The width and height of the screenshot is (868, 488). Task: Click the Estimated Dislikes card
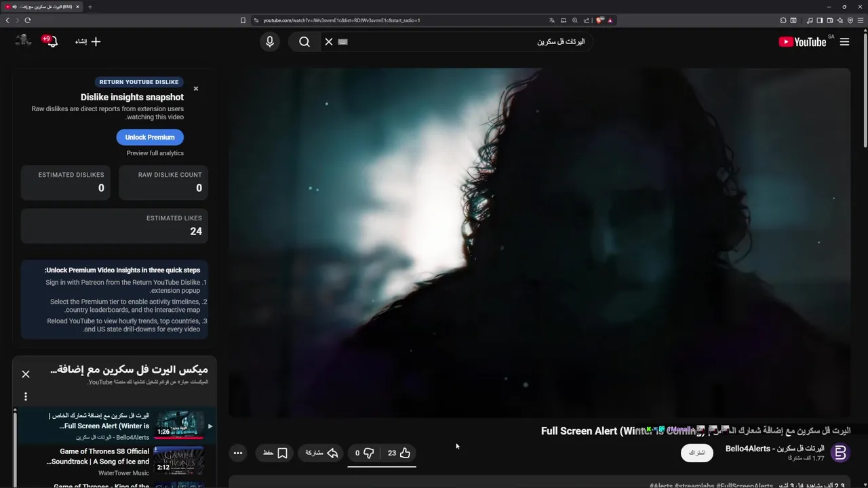(66, 183)
